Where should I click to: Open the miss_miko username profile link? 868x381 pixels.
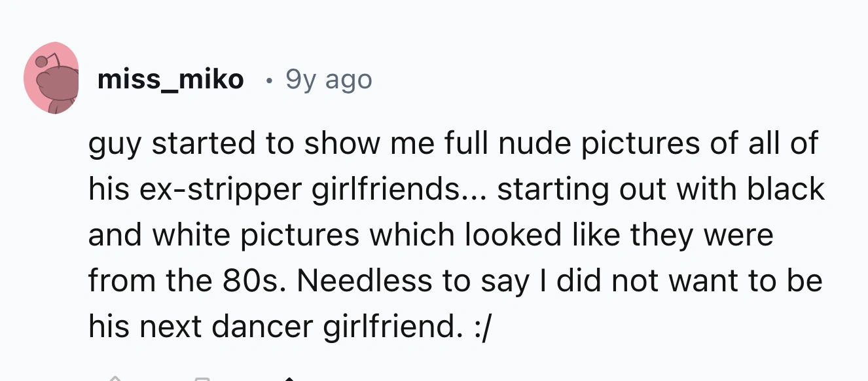170,80
